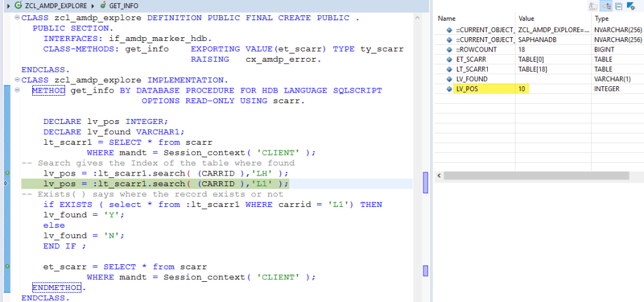Collapse the CLASS IMPLEMENTATION code fold
The width and height of the screenshot is (644, 302).
pyautogui.click(x=17, y=80)
